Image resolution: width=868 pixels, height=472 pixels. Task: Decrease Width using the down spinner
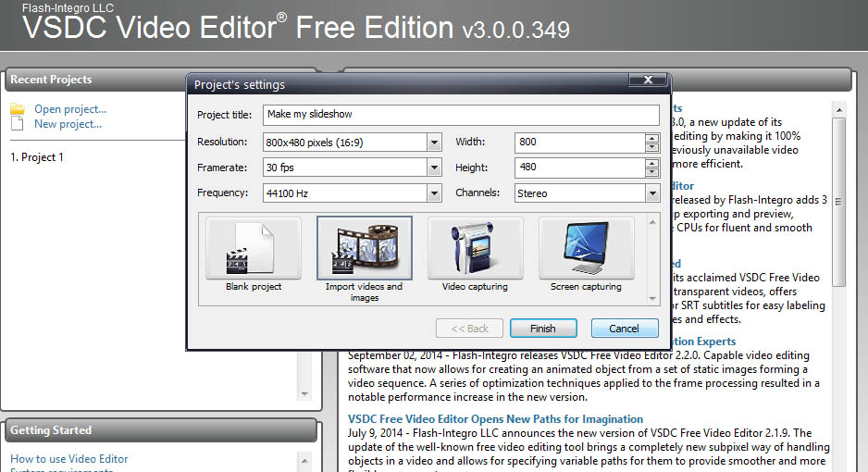652,146
